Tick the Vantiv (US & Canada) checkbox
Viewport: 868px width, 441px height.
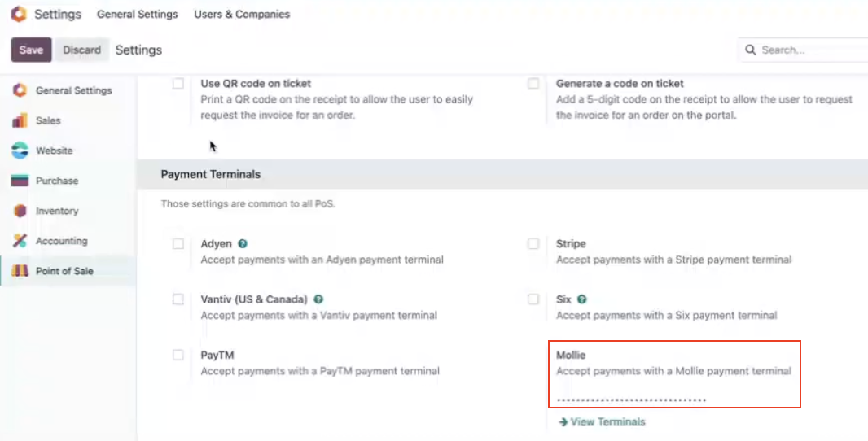coord(178,299)
